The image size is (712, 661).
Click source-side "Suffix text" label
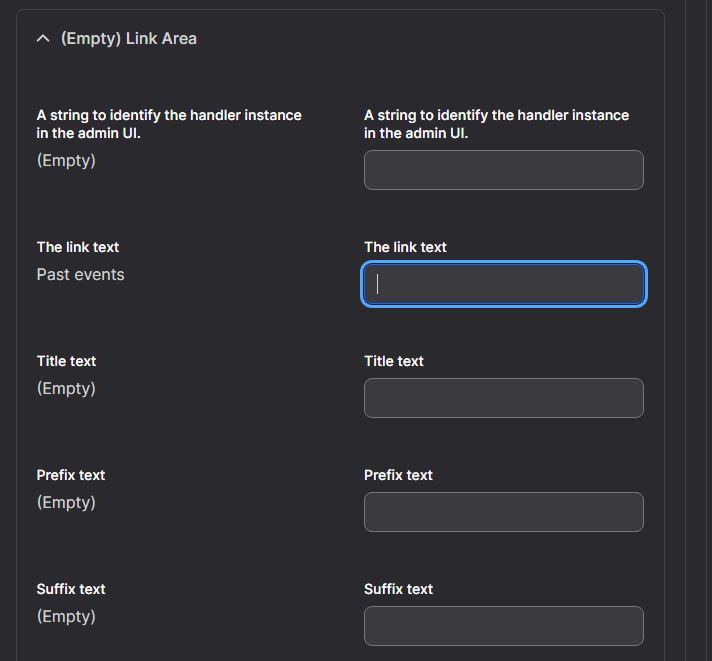(x=71, y=589)
